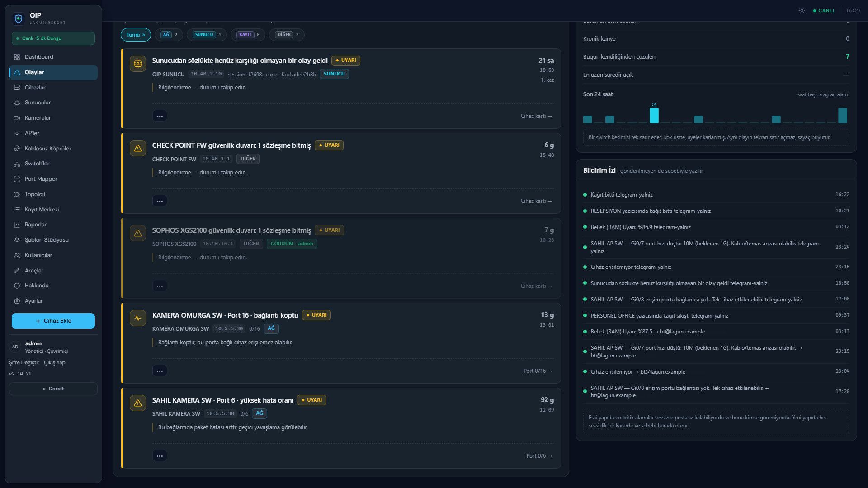Viewport: 868px width, 488px height.
Task: Click the highlighted bar labeled 2 in chart
Action: click(654, 116)
